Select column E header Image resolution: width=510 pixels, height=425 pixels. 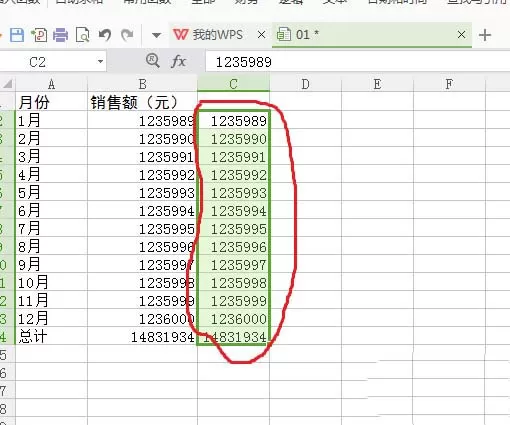(377, 84)
